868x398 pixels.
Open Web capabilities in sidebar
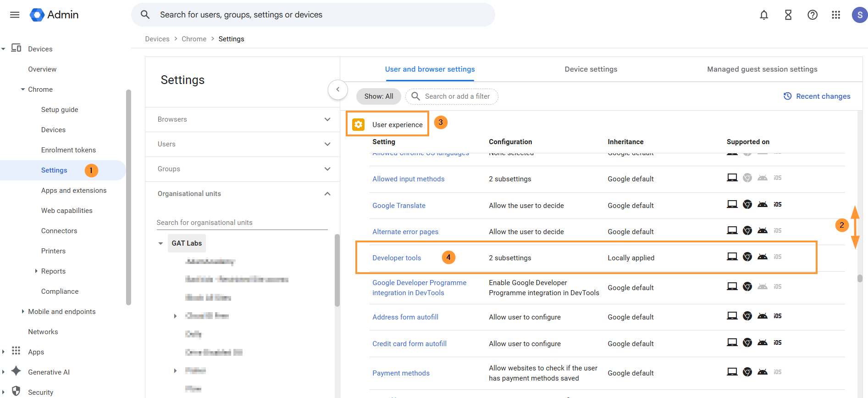[x=67, y=211]
